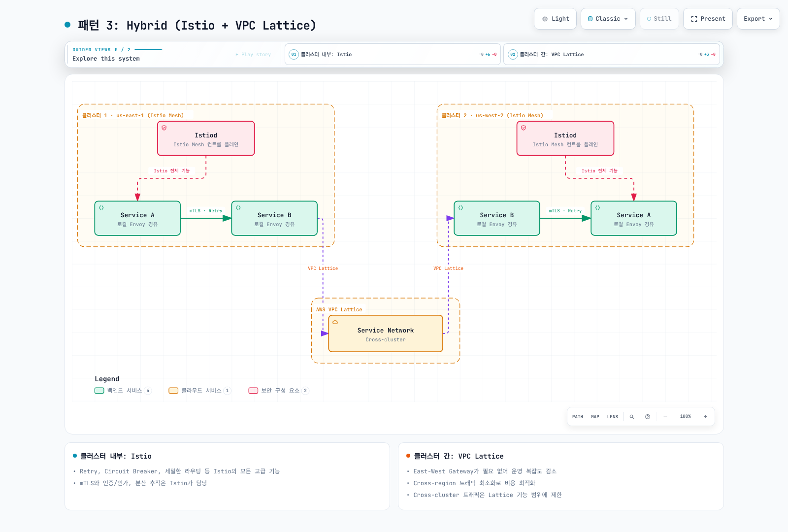Click code icon on cluster 1 Service A

[101, 208]
